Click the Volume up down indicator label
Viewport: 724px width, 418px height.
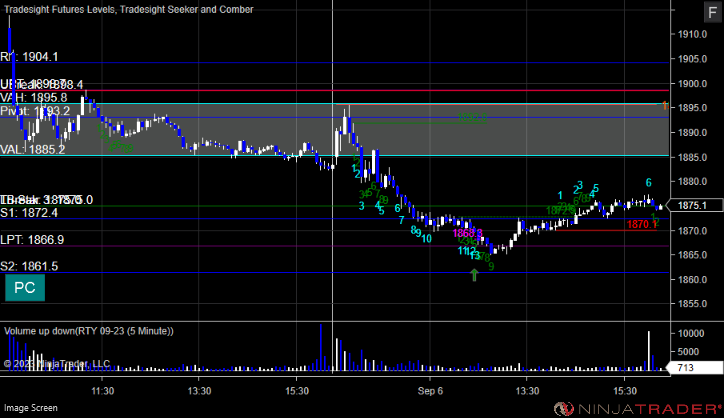pos(89,331)
